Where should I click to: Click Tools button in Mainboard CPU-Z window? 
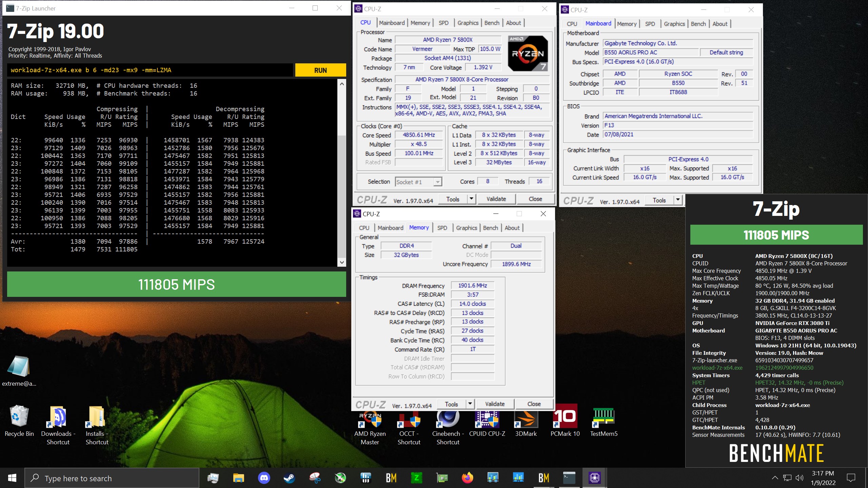point(659,200)
